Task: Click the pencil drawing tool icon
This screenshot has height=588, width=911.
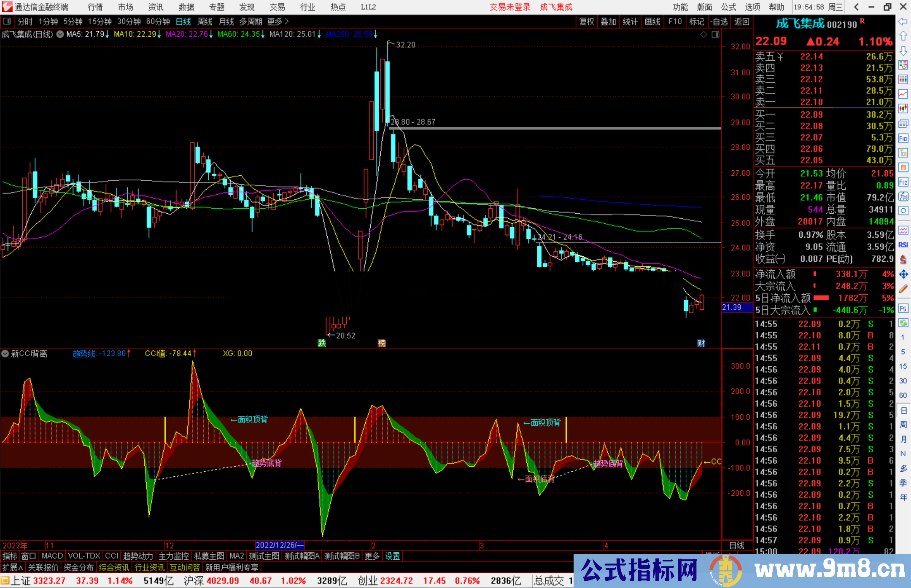Action: click(903, 289)
